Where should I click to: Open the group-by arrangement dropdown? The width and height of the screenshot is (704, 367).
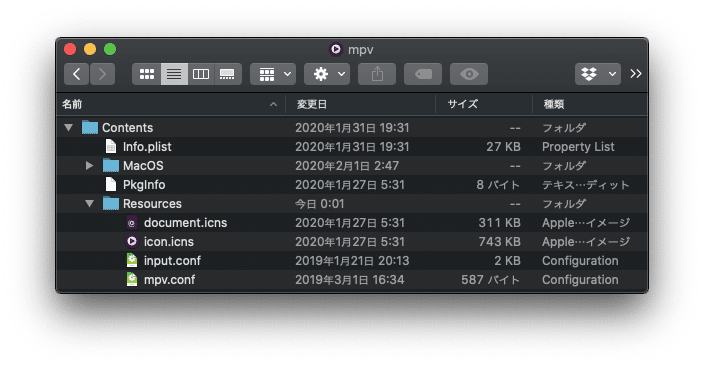[273, 74]
